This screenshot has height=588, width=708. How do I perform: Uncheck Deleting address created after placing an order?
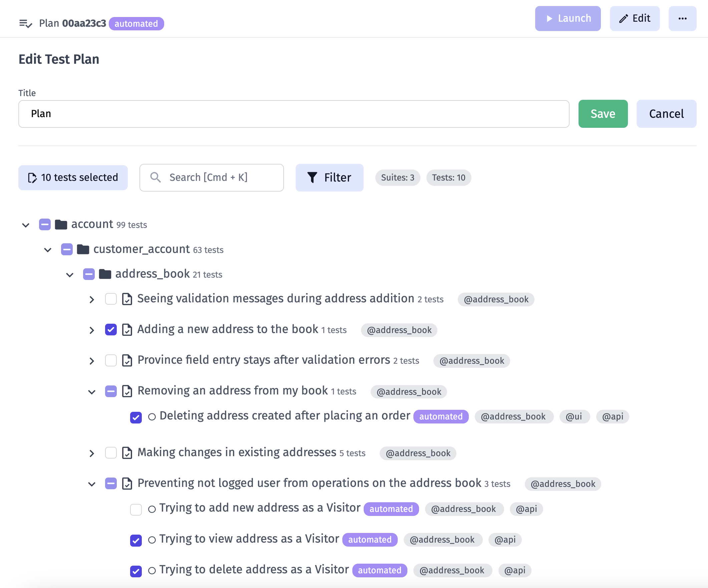[x=136, y=417]
